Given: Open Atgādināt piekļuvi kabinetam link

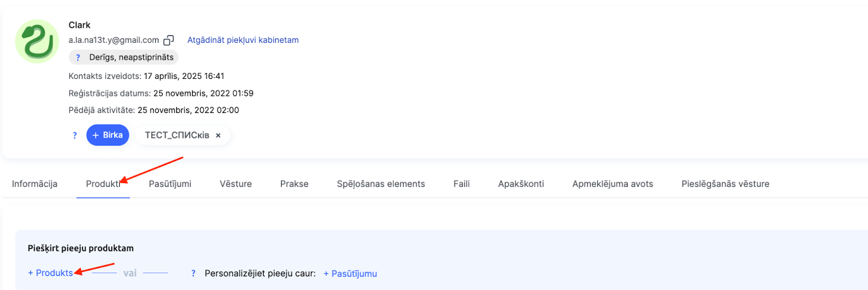Looking at the screenshot, I should click(x=243, y=40).
